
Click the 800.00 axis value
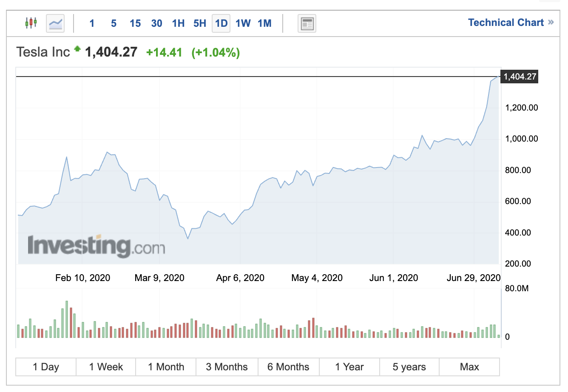click(x=518, y=170)
